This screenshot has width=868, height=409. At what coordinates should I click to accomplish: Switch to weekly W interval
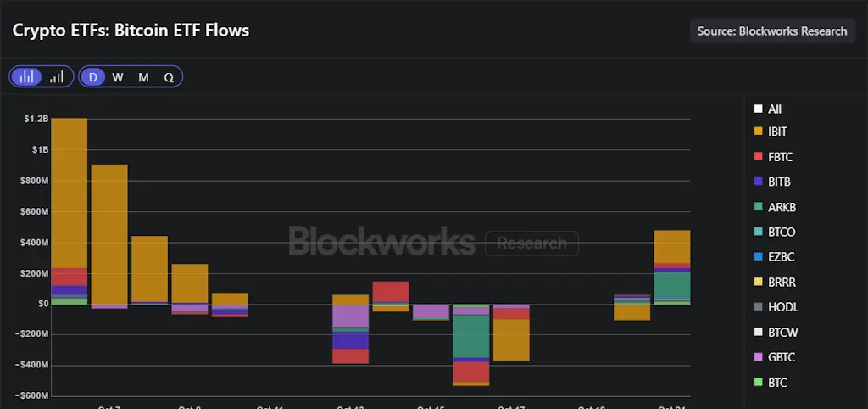[118, 77]
